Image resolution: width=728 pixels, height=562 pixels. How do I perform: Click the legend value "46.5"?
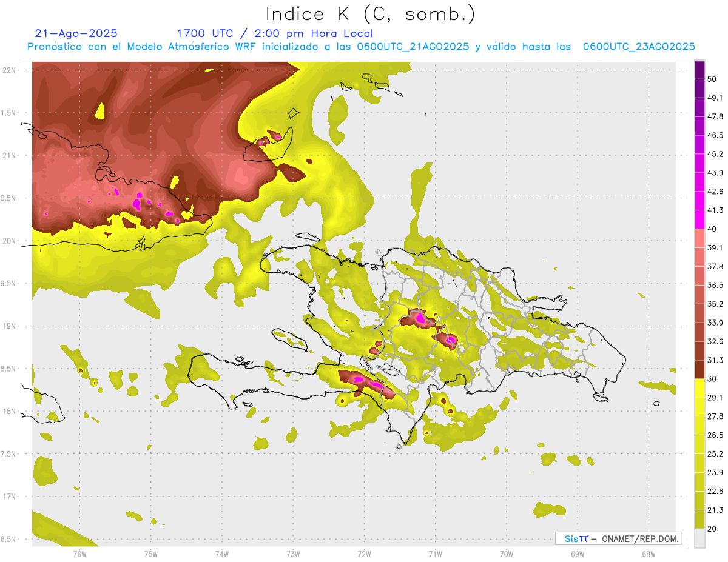click(x=715, y=136)
